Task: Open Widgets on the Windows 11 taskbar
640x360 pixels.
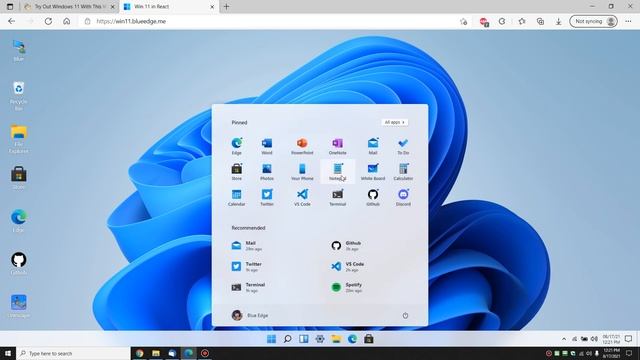Action: click(304, 339)
